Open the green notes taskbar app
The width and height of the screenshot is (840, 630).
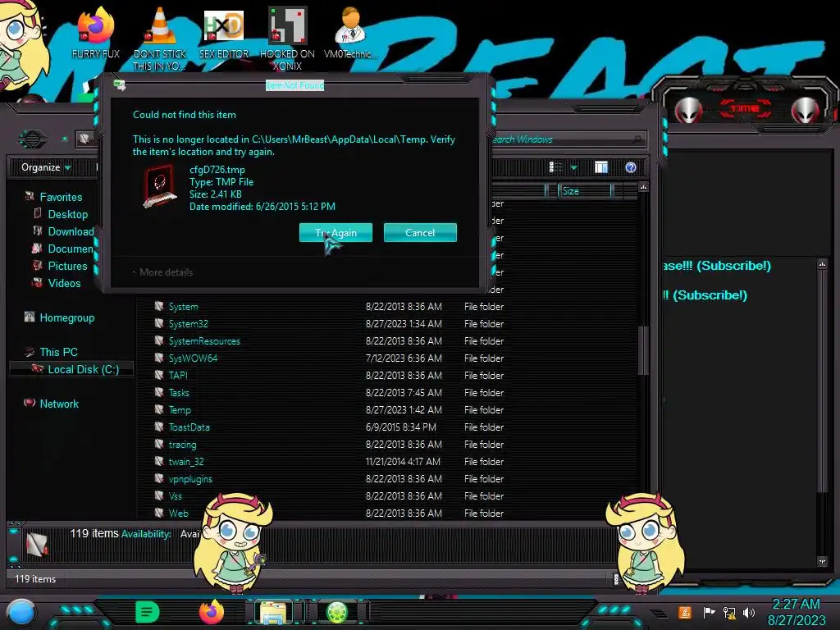coord(148,612)
